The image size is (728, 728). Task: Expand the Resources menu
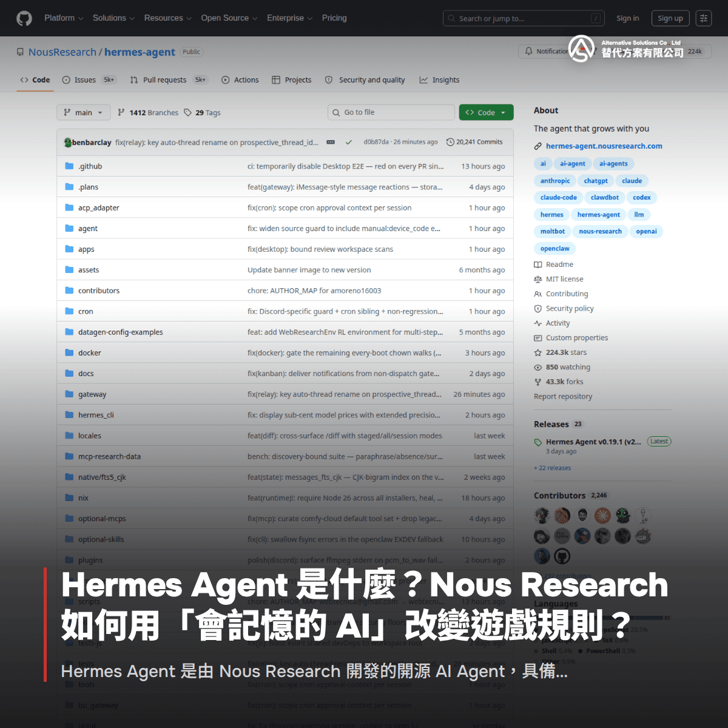pos(168,18)
